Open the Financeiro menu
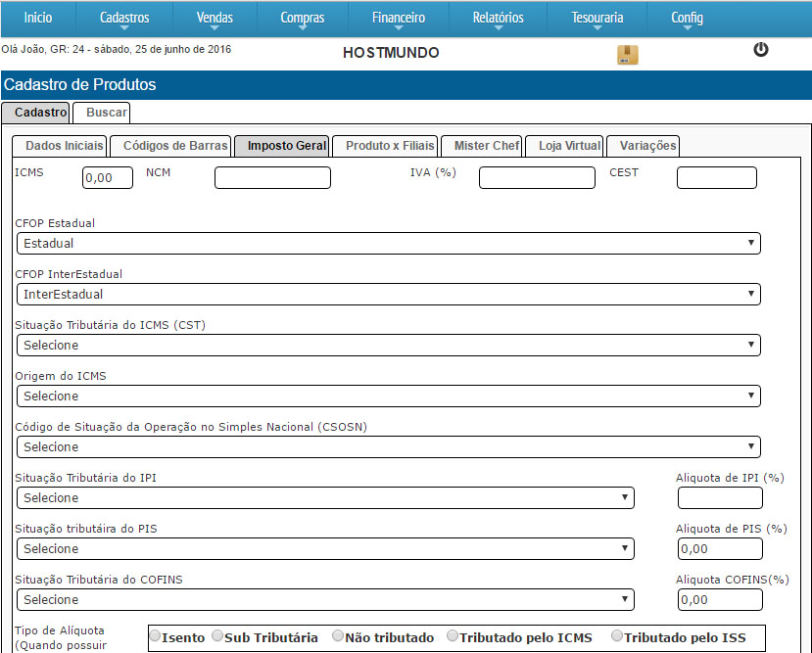 [x=399, y=18]
